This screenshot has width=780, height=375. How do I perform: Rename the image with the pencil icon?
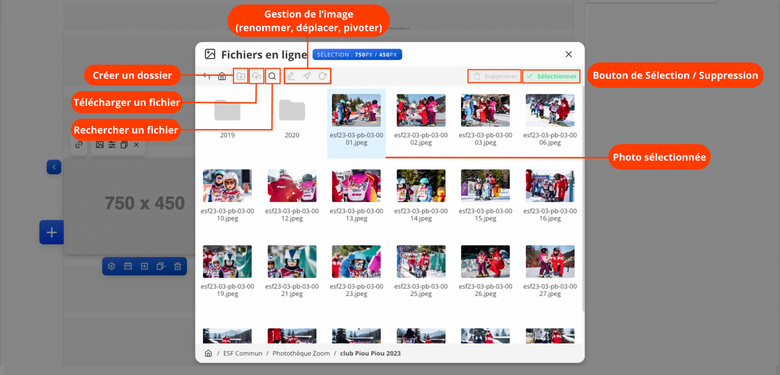click(291, 76)
